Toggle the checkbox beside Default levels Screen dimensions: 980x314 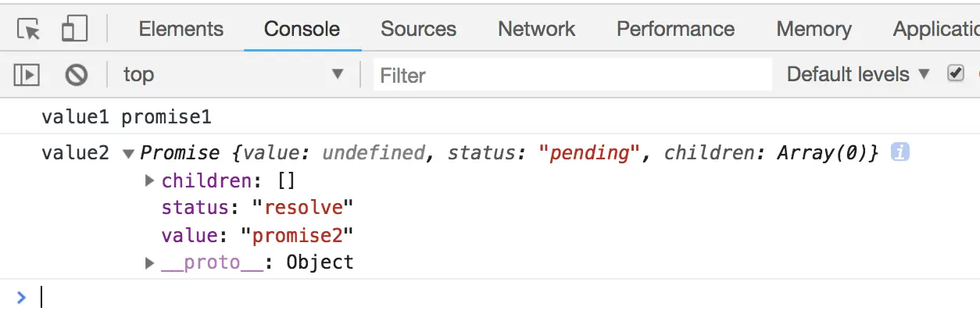[x=955, y=73]
